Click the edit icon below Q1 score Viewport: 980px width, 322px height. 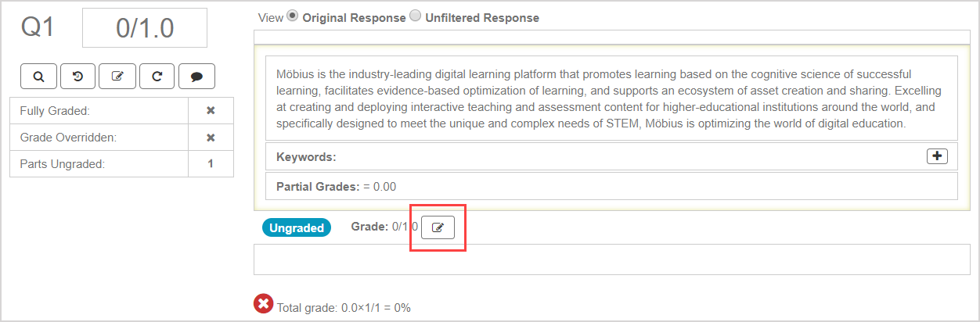pyautogui.click(x=117, y=76)
